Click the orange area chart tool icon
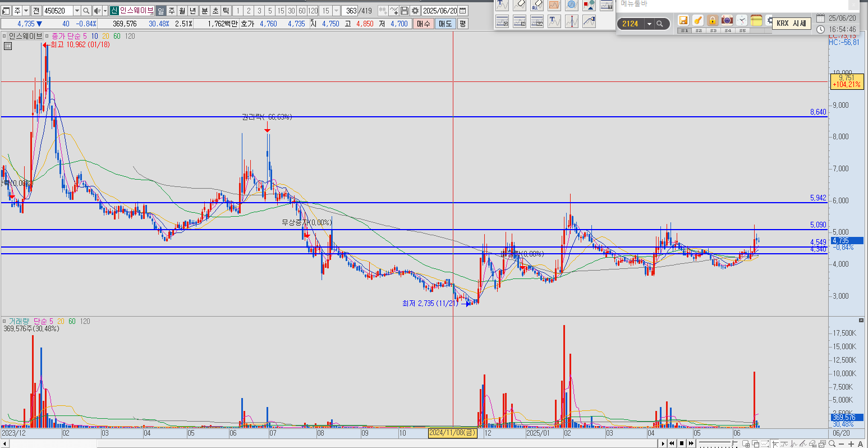Viewport: 868px width, 448px height. tap(554, 5)
